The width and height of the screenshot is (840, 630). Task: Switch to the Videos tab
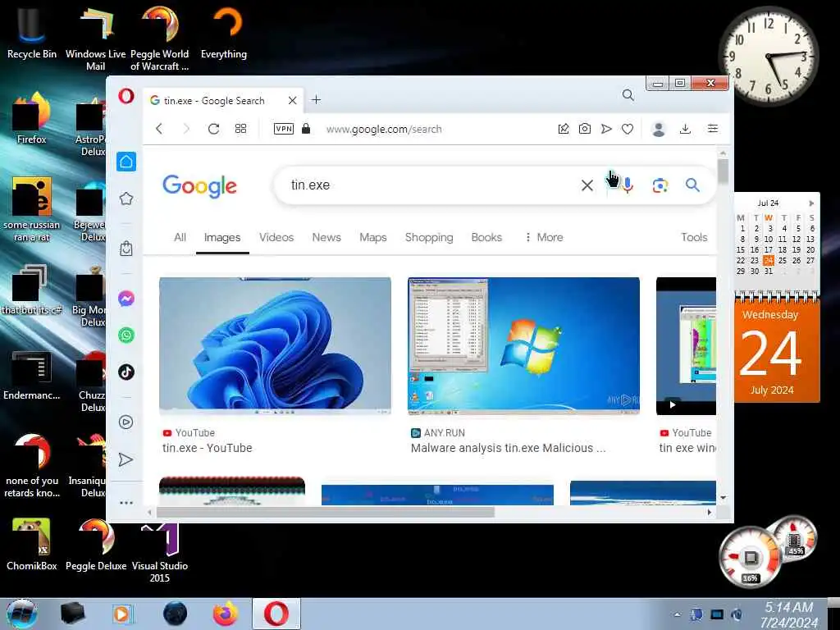276,237
